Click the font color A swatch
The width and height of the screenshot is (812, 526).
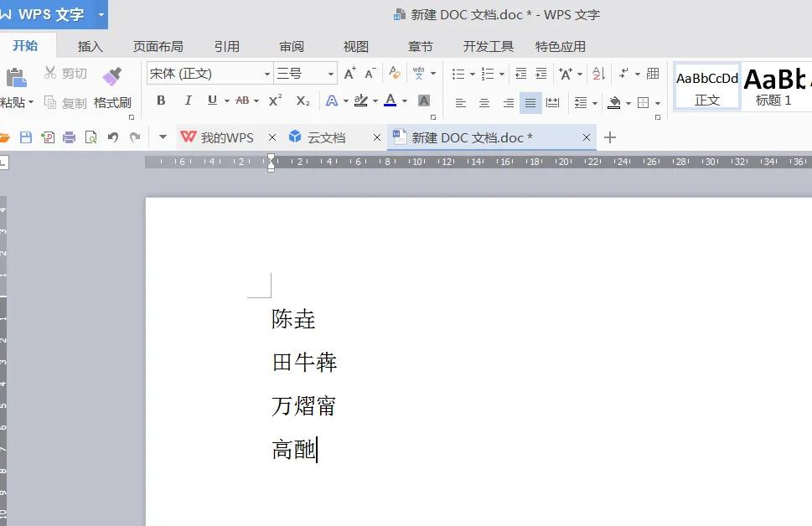tap(390, 100)
